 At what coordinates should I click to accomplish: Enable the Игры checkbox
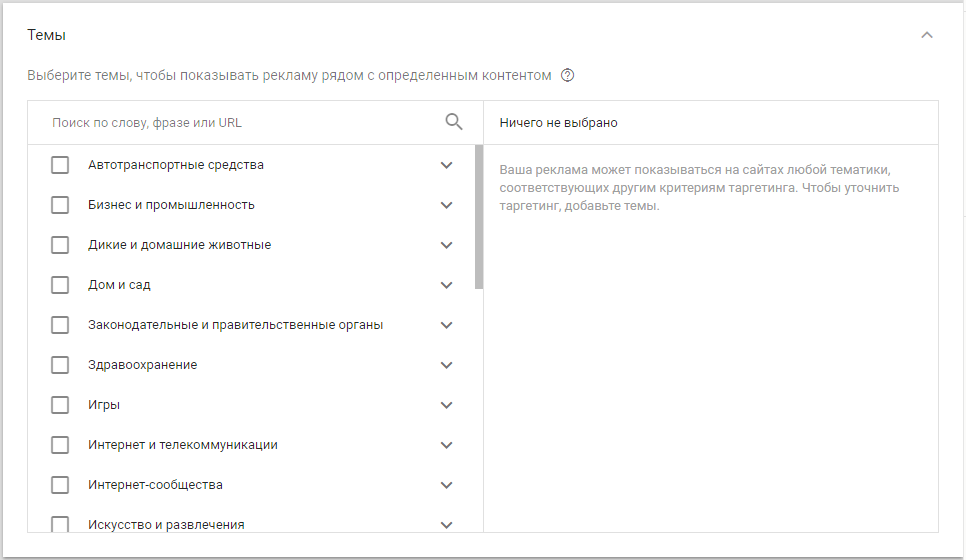(x=60, y=405)
